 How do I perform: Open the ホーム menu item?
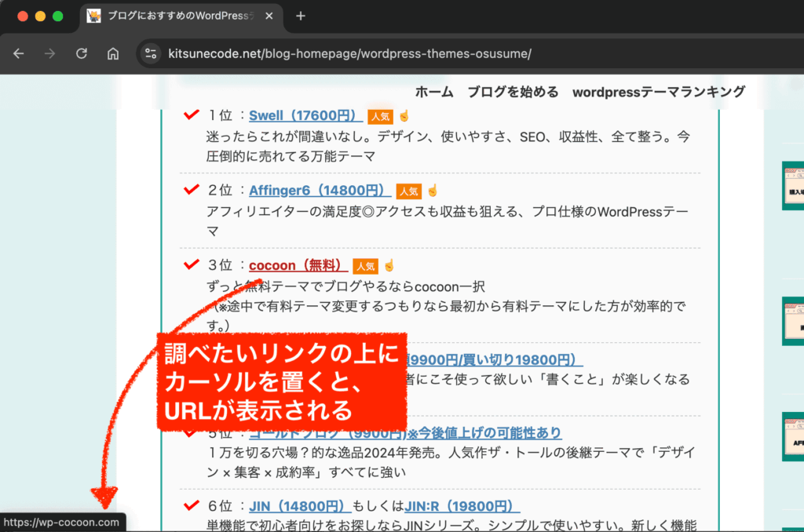[x=434, y=93]
